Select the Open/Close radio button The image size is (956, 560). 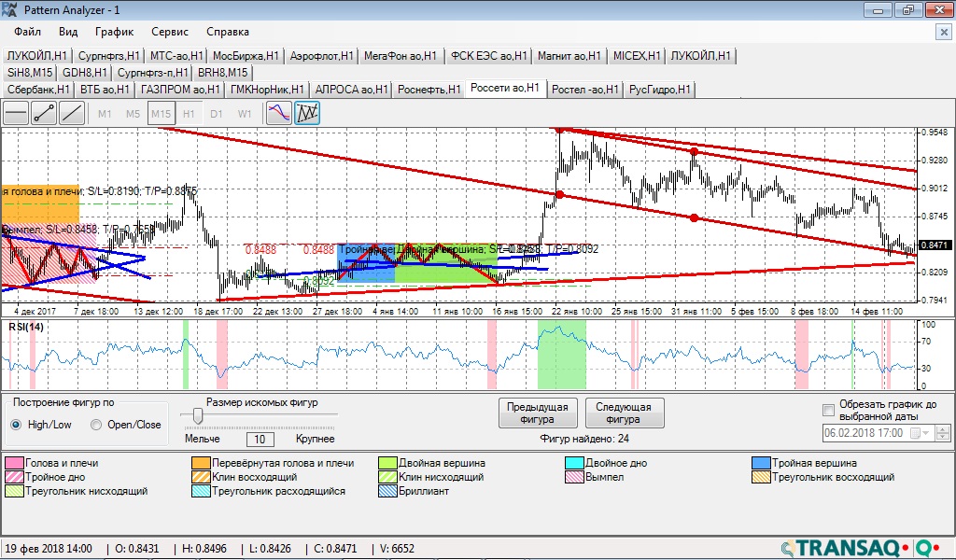click(96, 425)
